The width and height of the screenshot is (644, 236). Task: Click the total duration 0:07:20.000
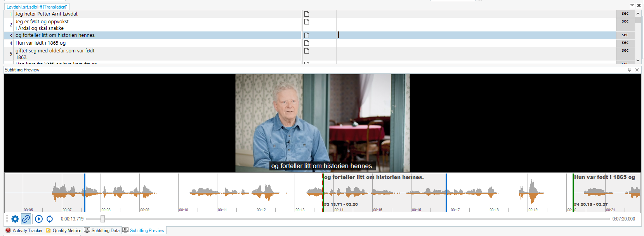click(x=624, y=219)
